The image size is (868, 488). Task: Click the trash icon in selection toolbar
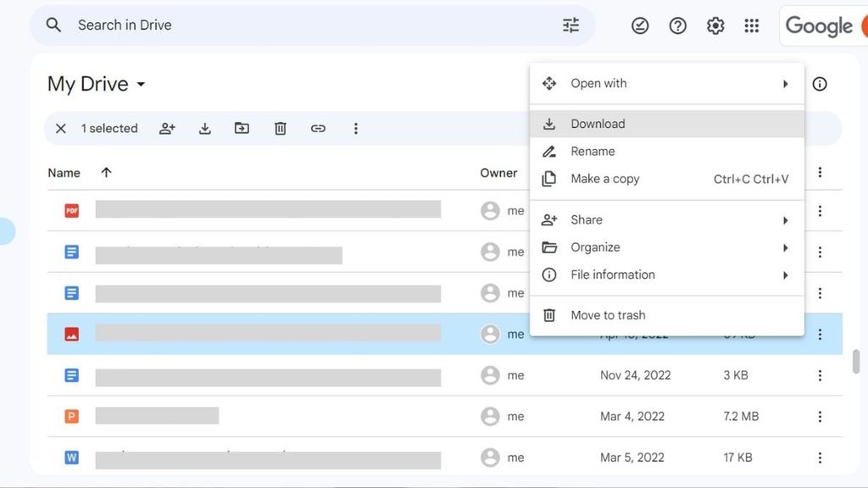(x=280, y=129)
